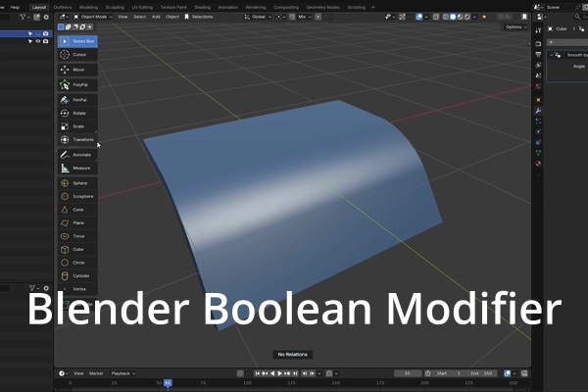Open the viewport Object menu

pos(172,17)
